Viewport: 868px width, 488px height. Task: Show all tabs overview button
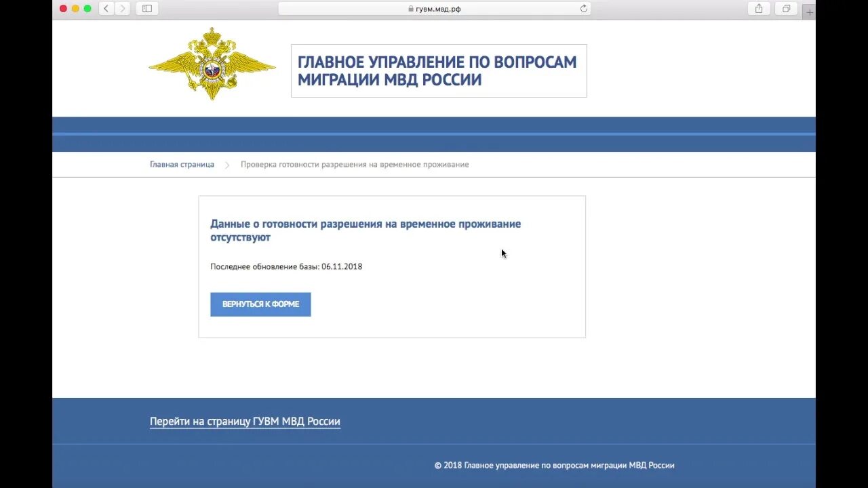coord(786,9)
